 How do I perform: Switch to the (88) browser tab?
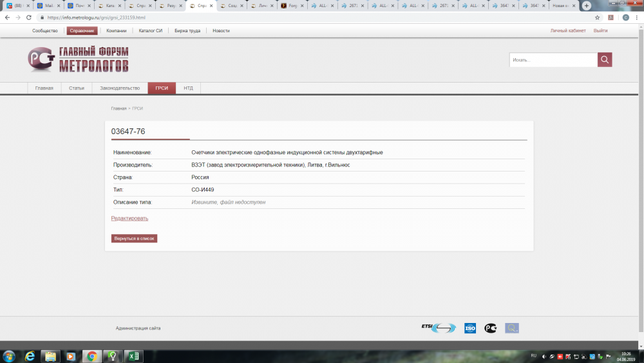(17, 6)
